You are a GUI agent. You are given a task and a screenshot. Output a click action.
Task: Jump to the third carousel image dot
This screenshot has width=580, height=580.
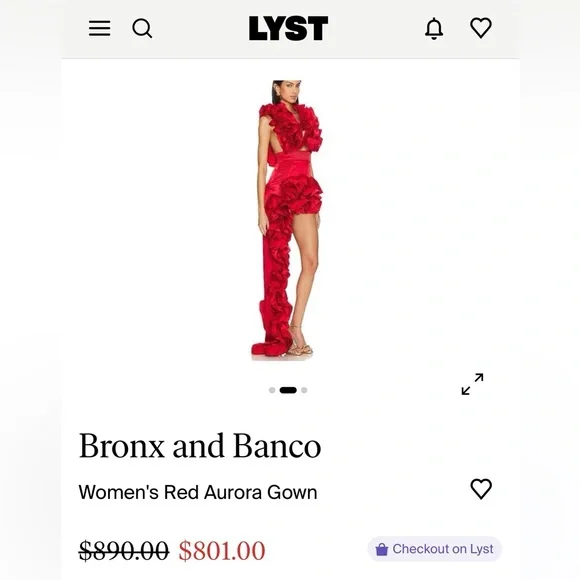[x=304, y=390]
